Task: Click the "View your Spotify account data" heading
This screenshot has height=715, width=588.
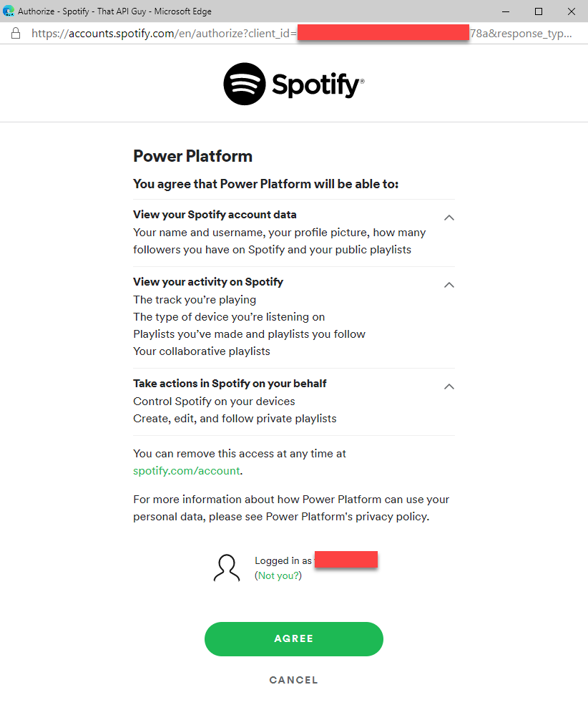Action: [x=215, y=215]
